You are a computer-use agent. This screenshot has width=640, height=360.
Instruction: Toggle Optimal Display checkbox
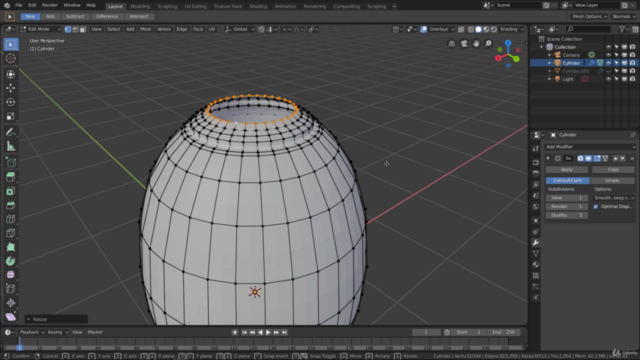596,207
